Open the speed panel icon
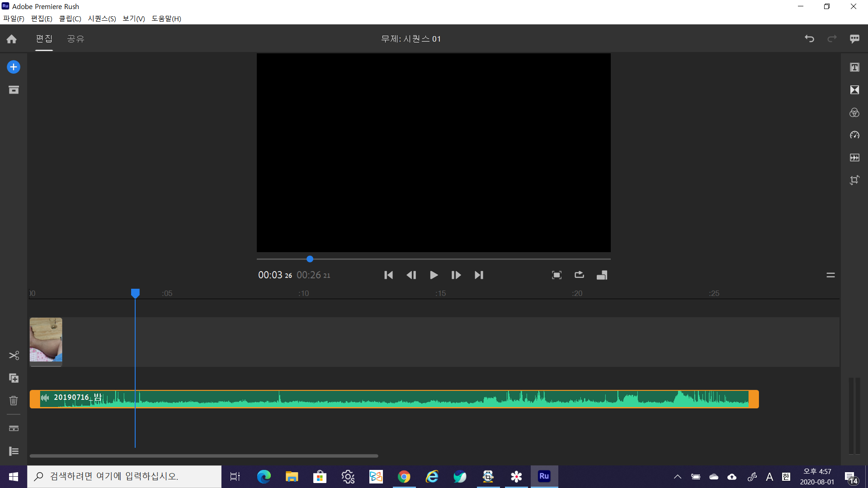 [x=854, y=135]
